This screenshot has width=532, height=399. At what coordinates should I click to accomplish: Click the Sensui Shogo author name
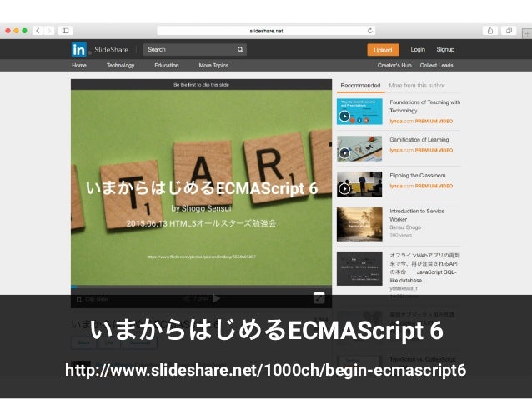(x=405, y=227)
